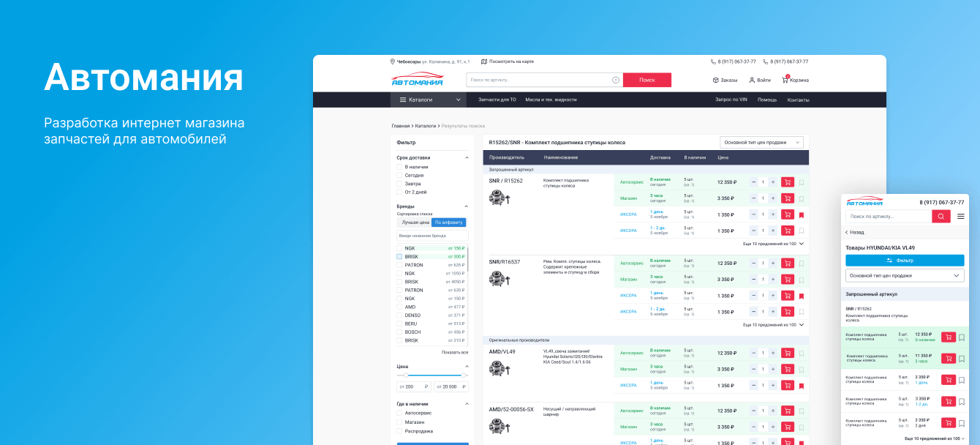Add SNR / R15262 Автосервис offer to cart
980x445 pixels.
coord(787,182)
